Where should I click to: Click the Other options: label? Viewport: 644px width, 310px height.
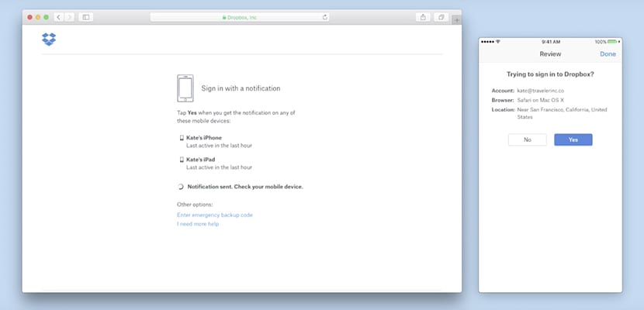tap(195, 204)
